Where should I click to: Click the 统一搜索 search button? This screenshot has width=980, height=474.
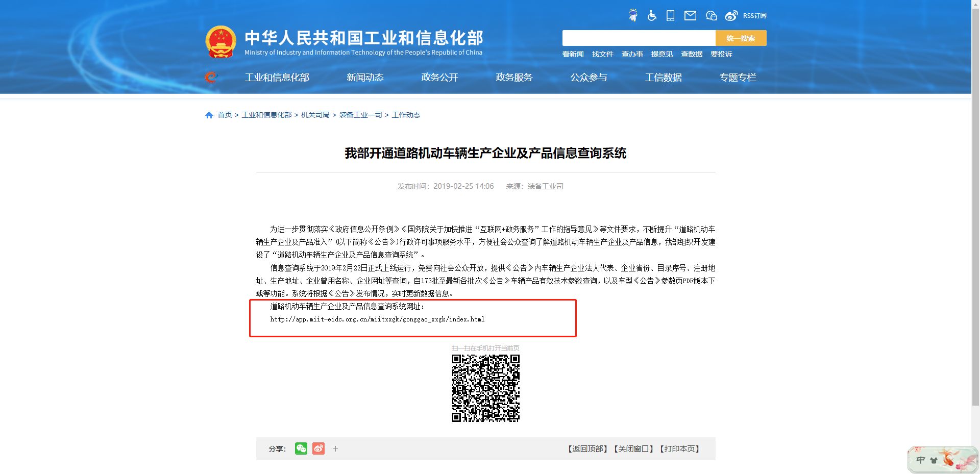pos(741,38)
